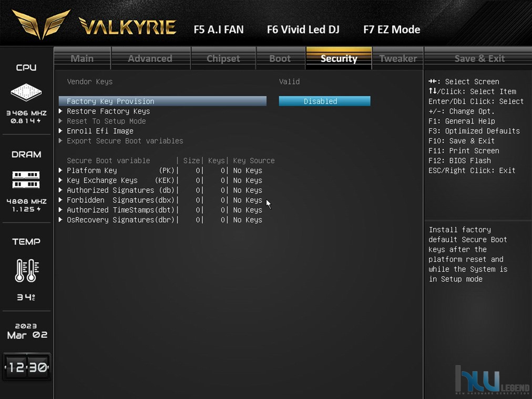Click the DRAM memory module icon
532x399 pixels.
(26, 180)
